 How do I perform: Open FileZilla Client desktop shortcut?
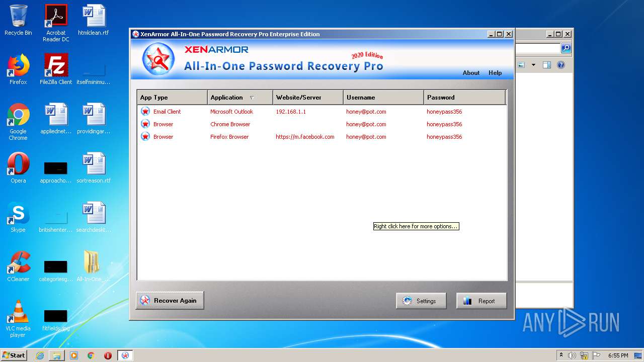point(56,69)
